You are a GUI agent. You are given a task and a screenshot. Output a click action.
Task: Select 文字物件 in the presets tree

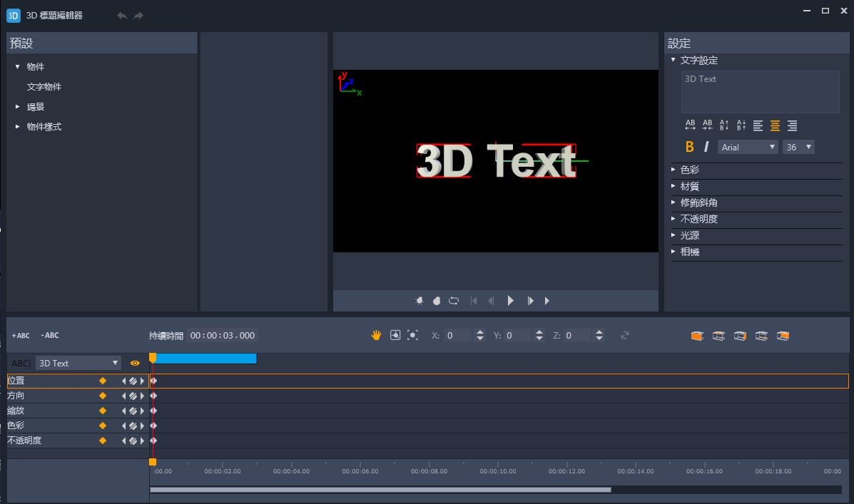click(44, 87)
